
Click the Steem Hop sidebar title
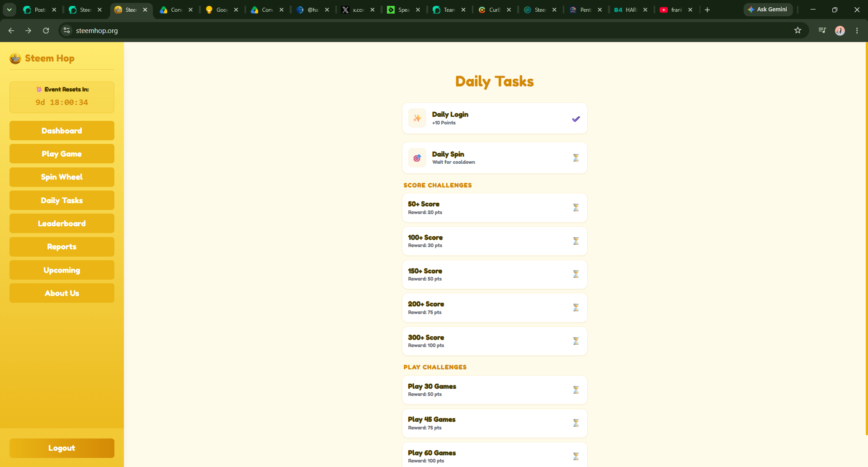pyautogui.click(x=50, y=58)
